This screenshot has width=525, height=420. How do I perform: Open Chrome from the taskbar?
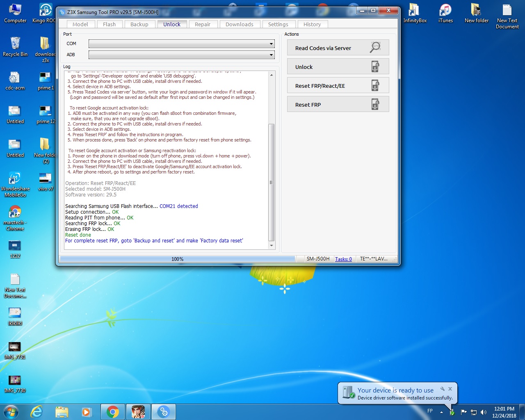click(x=113, y=412)
